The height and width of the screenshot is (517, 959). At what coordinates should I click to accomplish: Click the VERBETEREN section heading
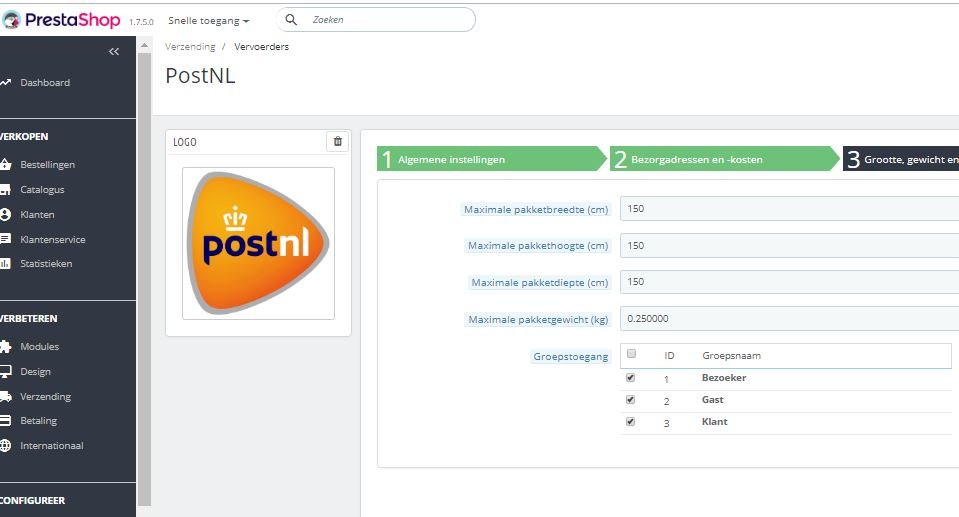pyautogui.click(x=28, y=319)
